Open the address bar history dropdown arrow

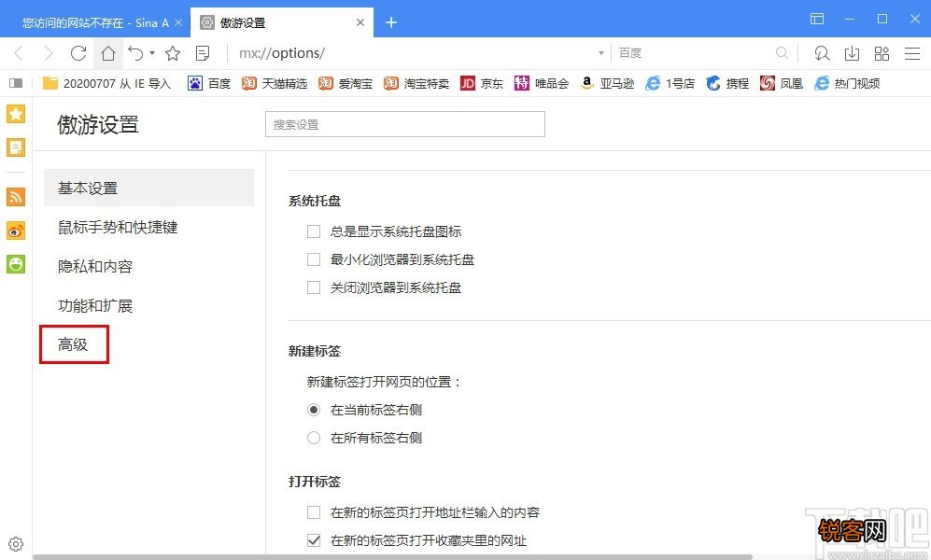pyautogui.click(x=599, y=53)
